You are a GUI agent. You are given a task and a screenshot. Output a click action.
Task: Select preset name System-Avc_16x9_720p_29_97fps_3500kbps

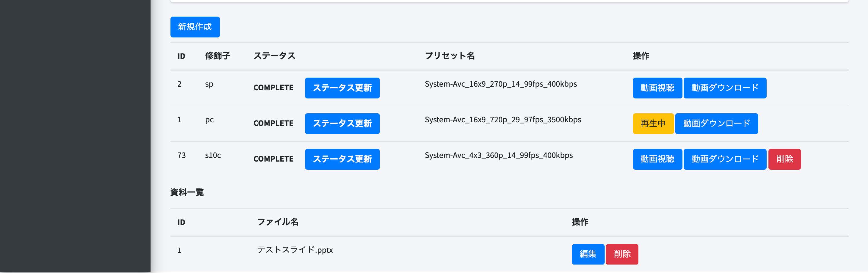point(503,120)
